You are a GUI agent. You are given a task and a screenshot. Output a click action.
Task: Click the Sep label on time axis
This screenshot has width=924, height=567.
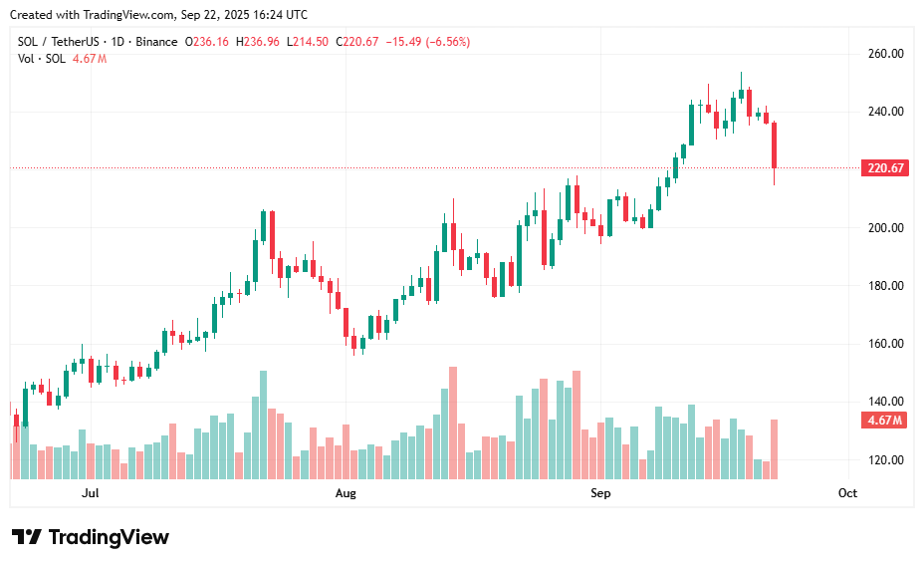click(599, 493)
